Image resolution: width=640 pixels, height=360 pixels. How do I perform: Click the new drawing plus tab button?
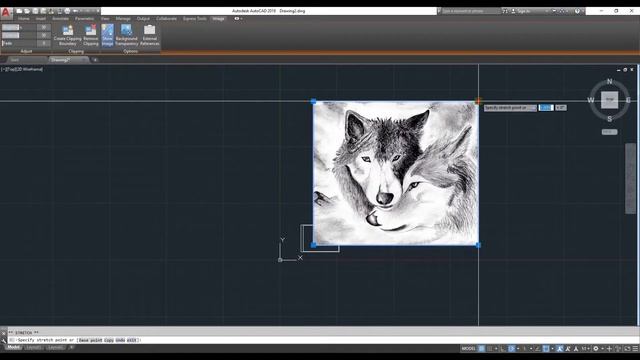point(95,60)
